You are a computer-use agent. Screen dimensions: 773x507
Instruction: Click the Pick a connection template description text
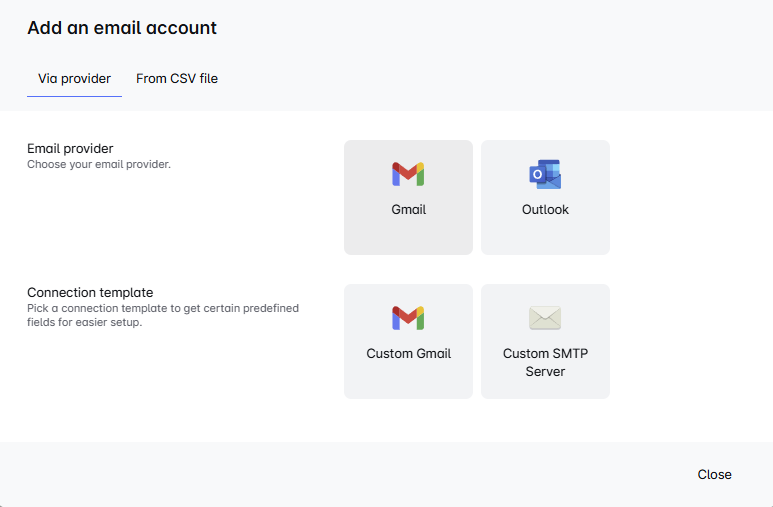163,315
